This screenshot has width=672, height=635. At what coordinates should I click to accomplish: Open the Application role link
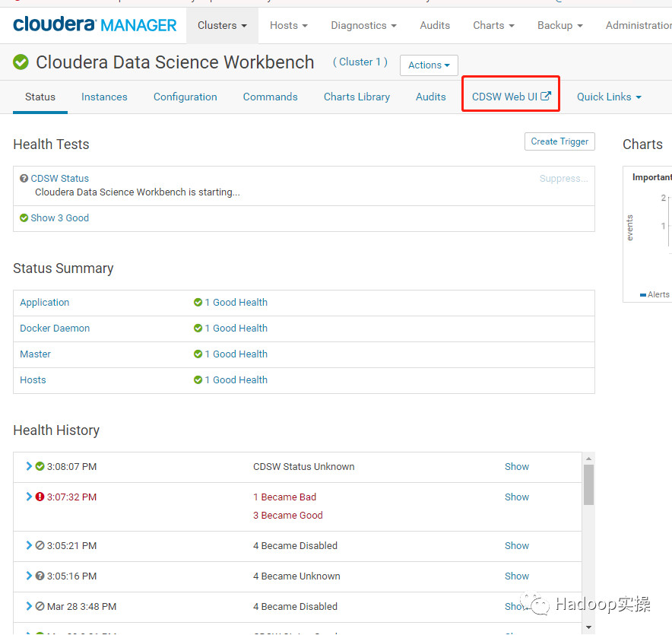coord(45,302)
